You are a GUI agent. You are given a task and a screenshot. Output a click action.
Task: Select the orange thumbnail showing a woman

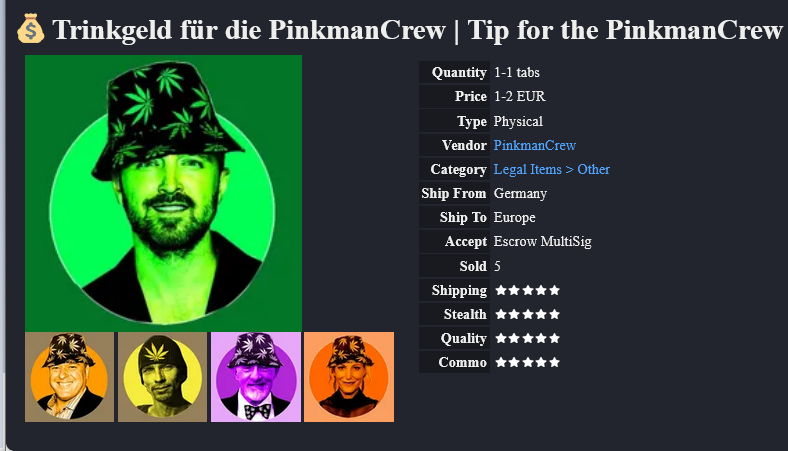349,377
